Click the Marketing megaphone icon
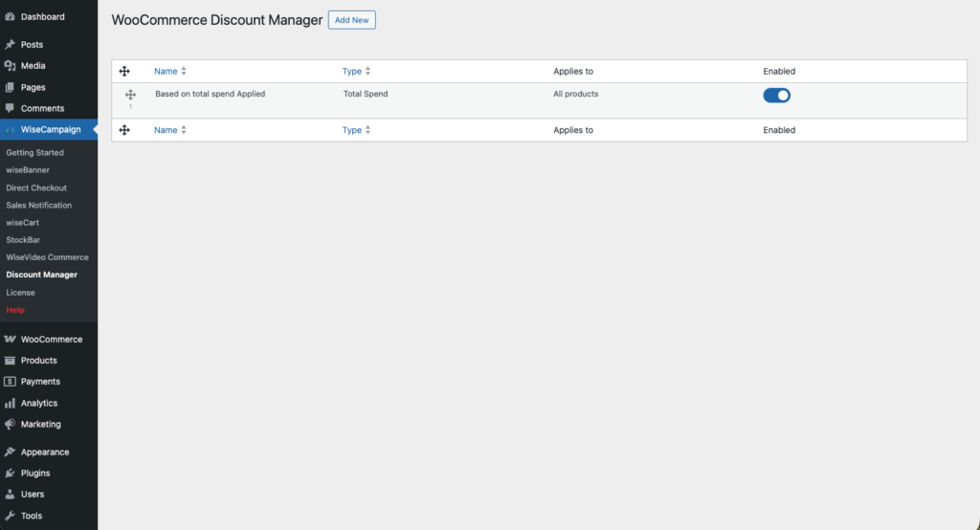The image size is (980, 530). coord(10,425)
